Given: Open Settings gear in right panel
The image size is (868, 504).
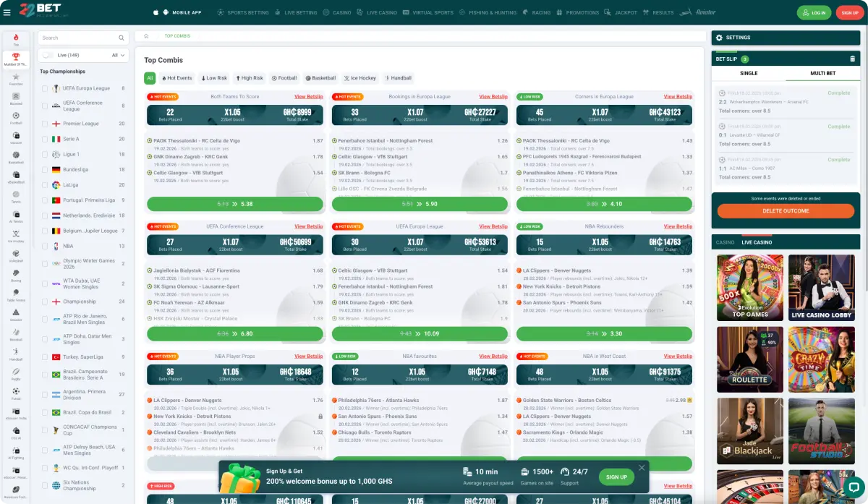Looking at the screenshot, I should coord(719,38).
